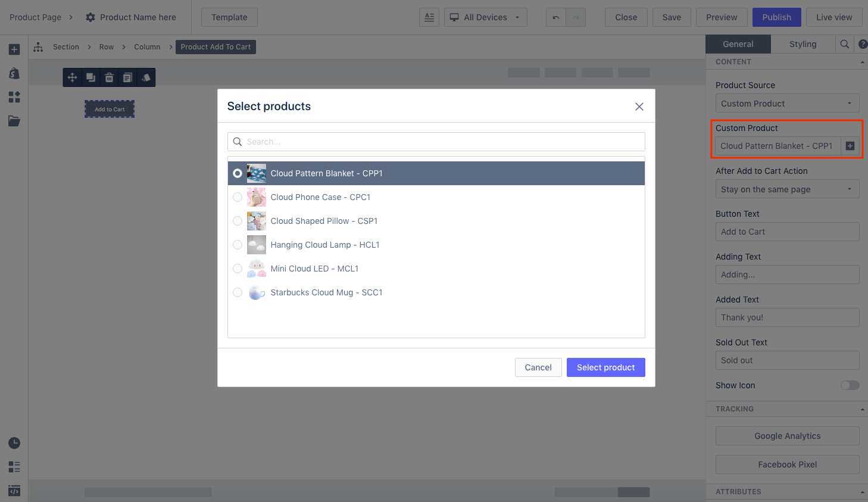Click the style swatch icon on element toolbar
The image size is (868, 502).
[146, 77]
